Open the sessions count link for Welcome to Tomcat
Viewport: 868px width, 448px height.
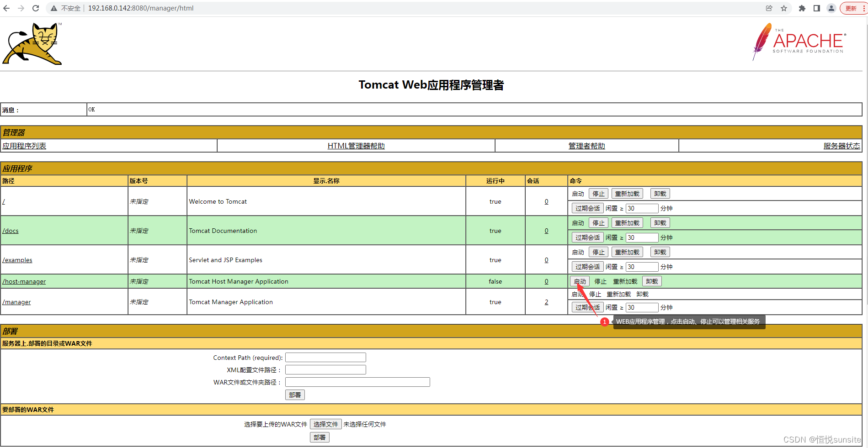(x=546, y=201)
